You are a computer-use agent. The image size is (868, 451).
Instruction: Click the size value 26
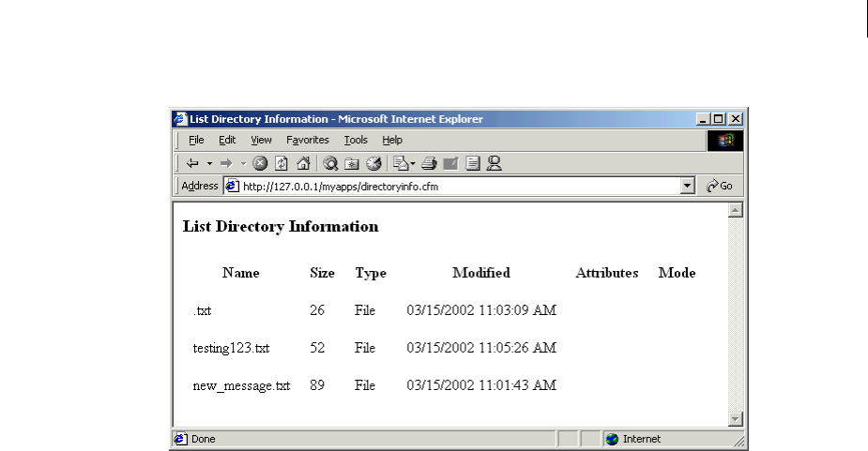pos(317,310)
